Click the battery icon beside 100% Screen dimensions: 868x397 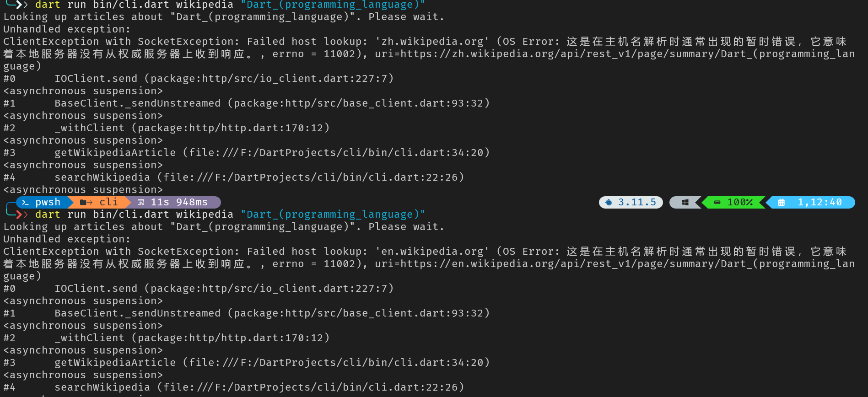pos(717,202)
